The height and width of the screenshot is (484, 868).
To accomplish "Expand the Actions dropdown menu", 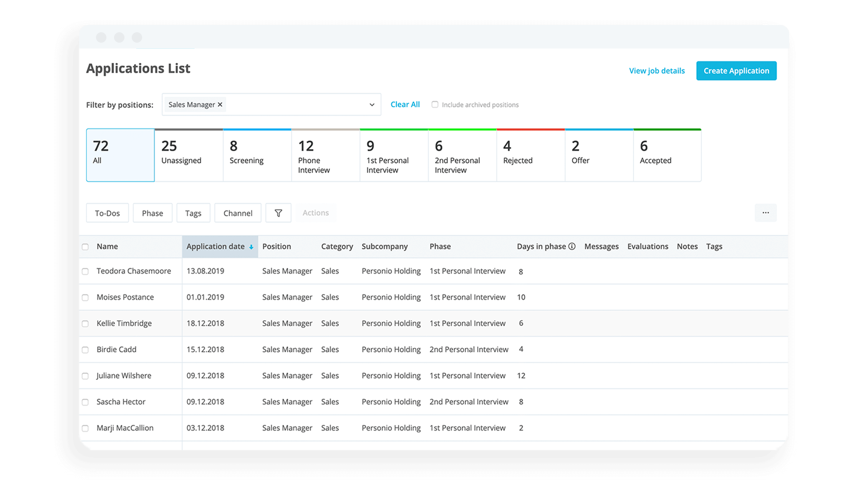I will 316,212.
